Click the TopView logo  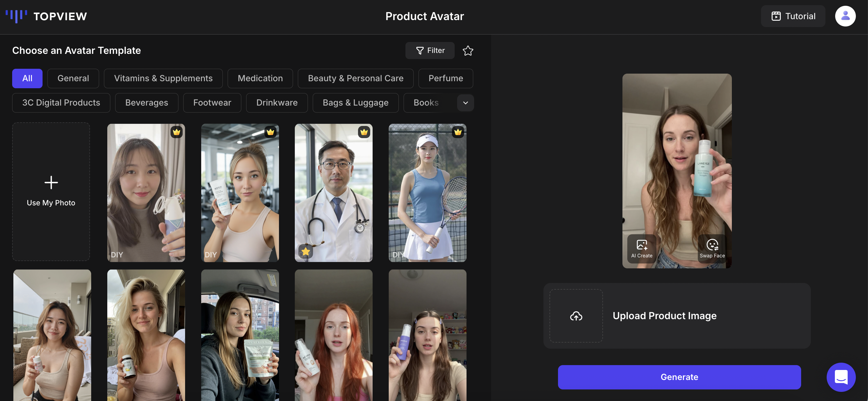[x=46, y=16]
